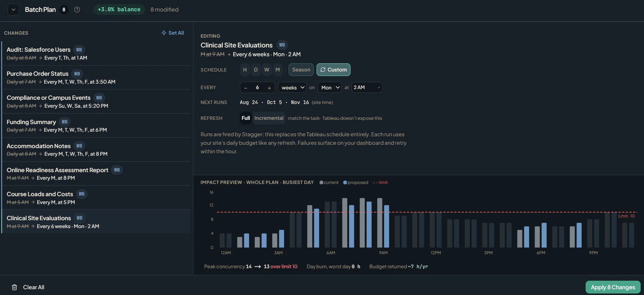Click the Peak concurrency 14 value
This screenshot has width=644, height=295.
pyautogui.click(x=248, y=266)
